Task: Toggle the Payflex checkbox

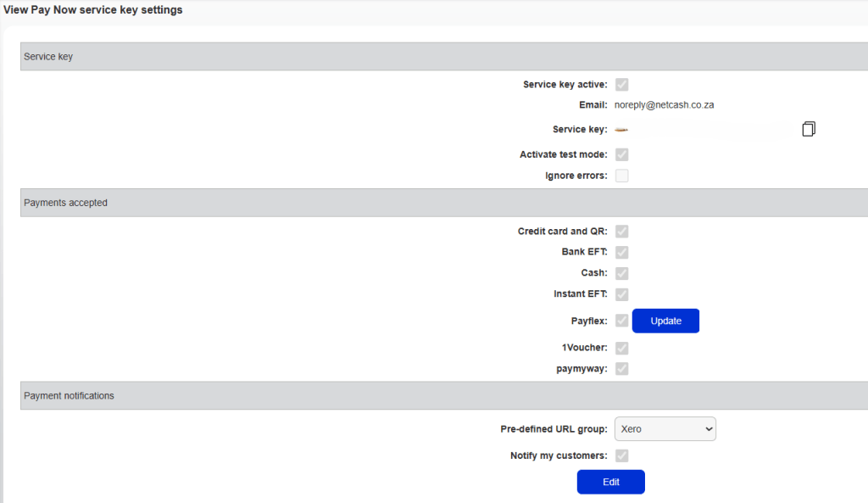Action: tap(622, 321)
